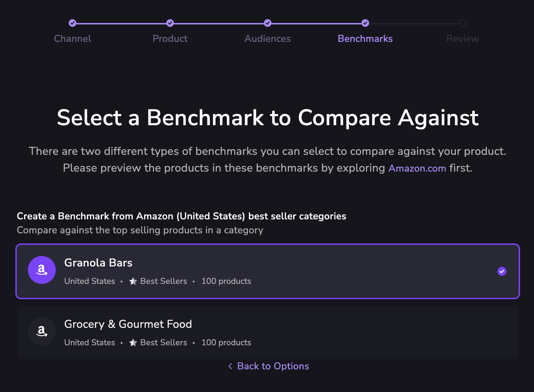This screenshot has height=392, width=534.
Task: Click the Product step checkmark circle
Action: [170, 23]
